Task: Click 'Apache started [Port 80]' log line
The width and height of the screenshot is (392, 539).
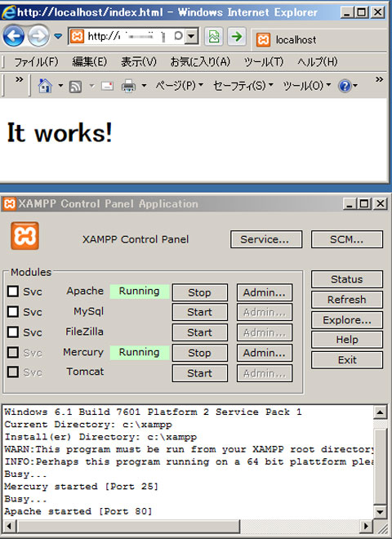Action: (x=78, y=511)
